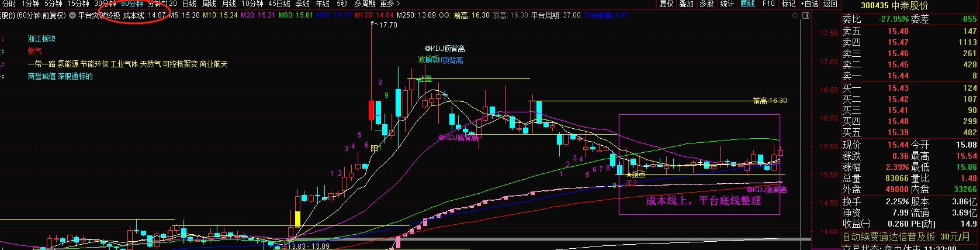
Task: Click the 商誉减值 tag
Action: [41, 76]
